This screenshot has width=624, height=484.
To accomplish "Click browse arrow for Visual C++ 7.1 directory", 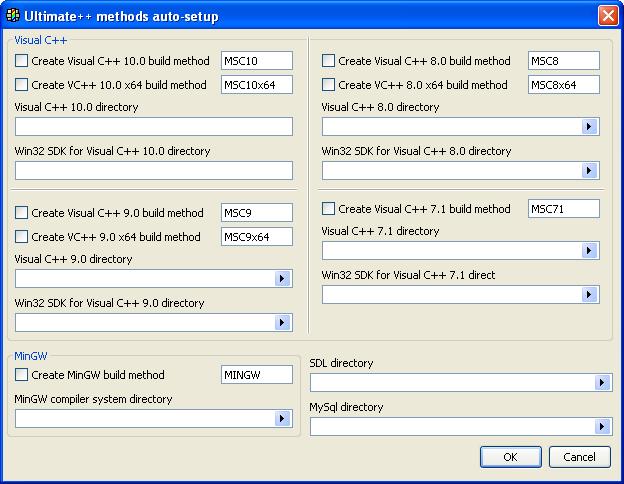I will [x=589, y=251].
